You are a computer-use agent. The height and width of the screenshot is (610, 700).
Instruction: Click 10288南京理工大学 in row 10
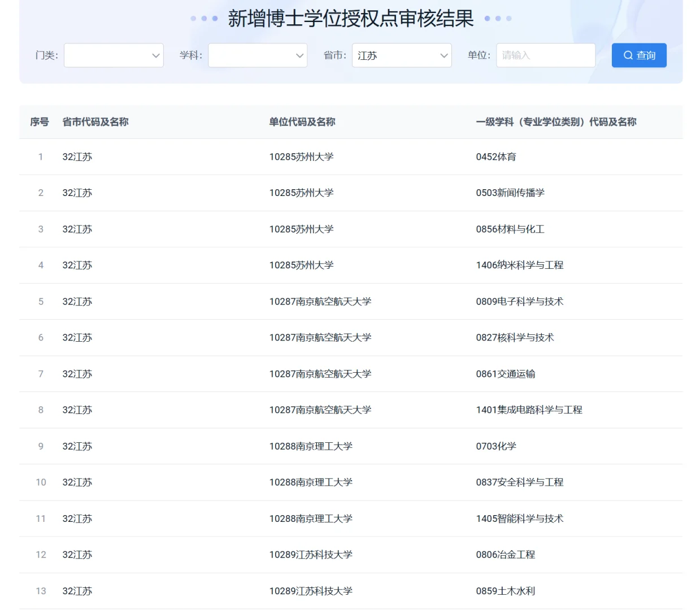311,482
